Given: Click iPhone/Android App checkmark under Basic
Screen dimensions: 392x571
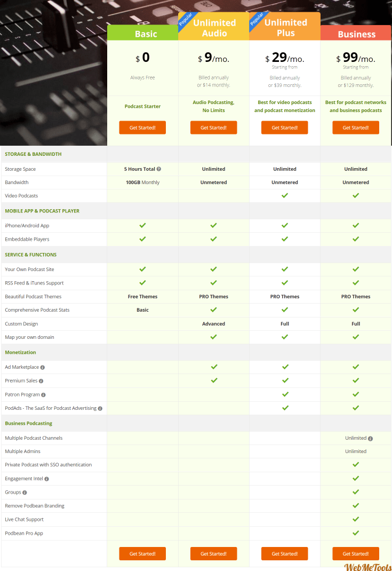Looking at the screenshot, I should pos(143,225).
